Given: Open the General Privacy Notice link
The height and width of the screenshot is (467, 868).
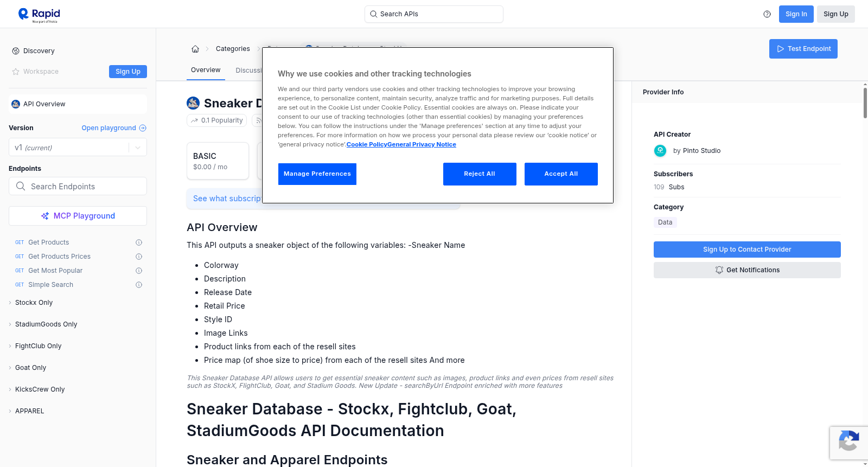Looking at the screenshot, I should [x=422, y=144].
